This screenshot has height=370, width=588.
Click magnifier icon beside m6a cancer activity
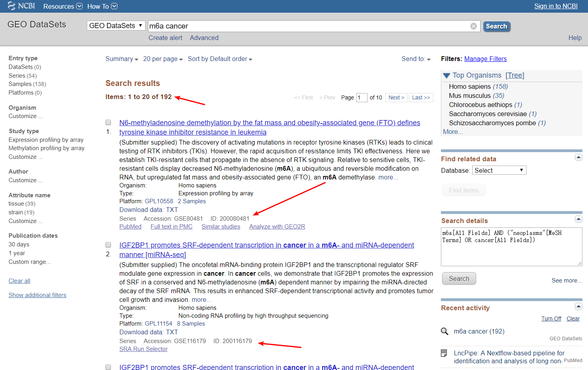click(x=445, y=332)
